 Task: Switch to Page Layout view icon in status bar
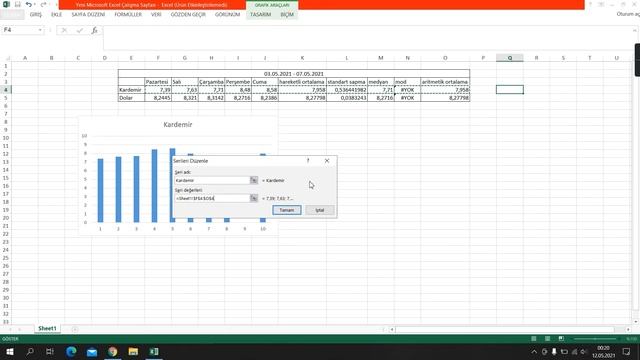click(x=547, y=338)
